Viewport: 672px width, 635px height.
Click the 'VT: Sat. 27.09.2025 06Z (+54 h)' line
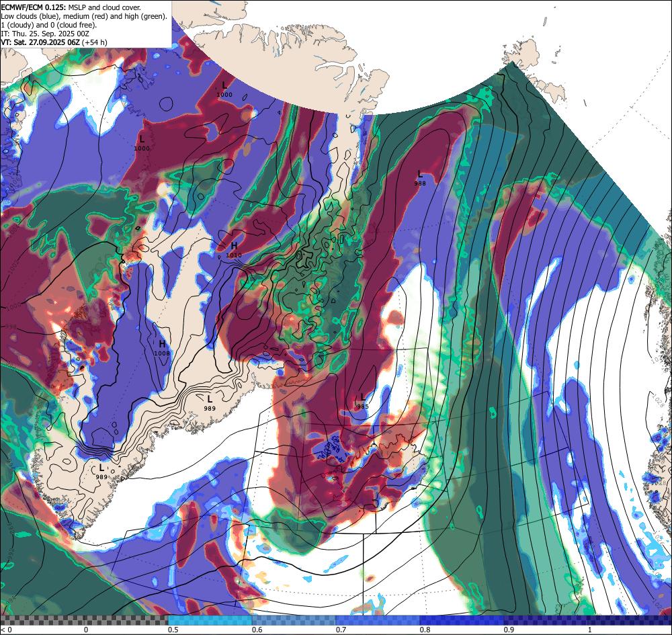coord(54,42)
